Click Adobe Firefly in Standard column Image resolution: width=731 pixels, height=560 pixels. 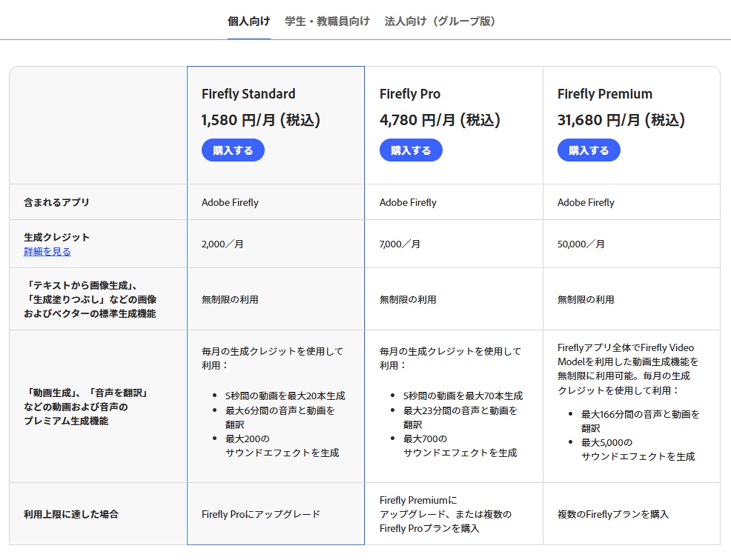click(x=230, y=202)
